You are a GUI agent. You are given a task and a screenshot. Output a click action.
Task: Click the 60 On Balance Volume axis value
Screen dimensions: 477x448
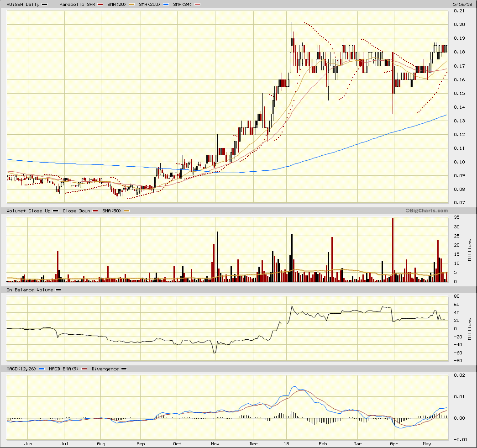click(456, 305)
